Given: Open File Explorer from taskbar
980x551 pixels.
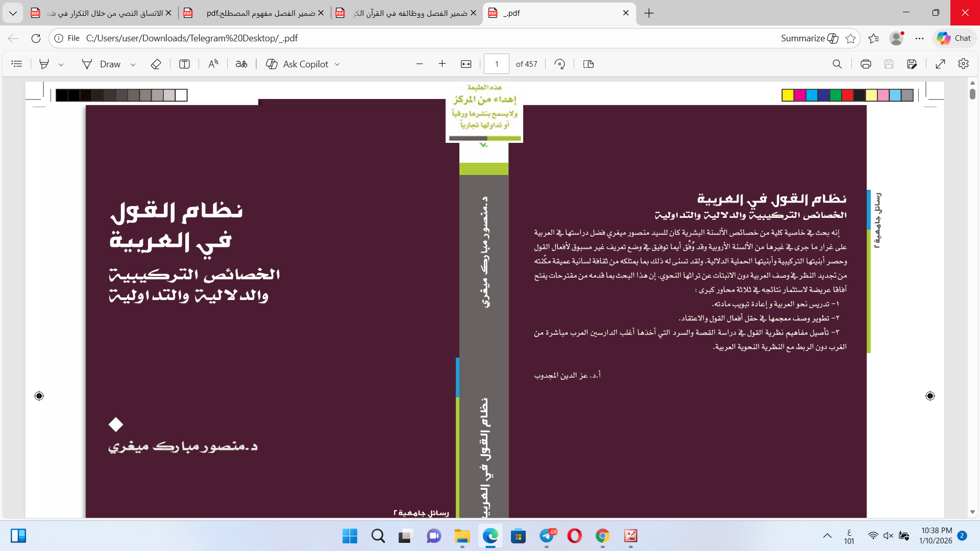Looking at the screenshot, I should point(462,536).
